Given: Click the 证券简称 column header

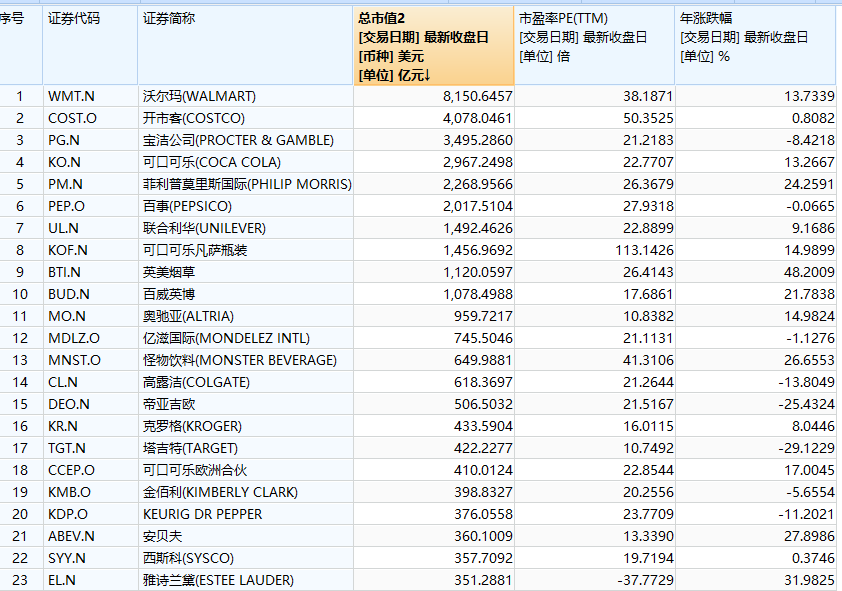Looking at the screenshot, I should pos(245,46).
